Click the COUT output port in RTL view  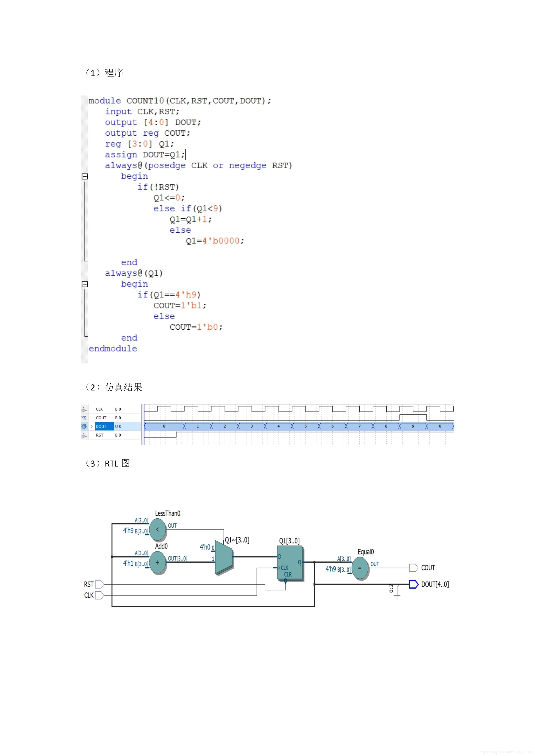click(x=414, y=568)
